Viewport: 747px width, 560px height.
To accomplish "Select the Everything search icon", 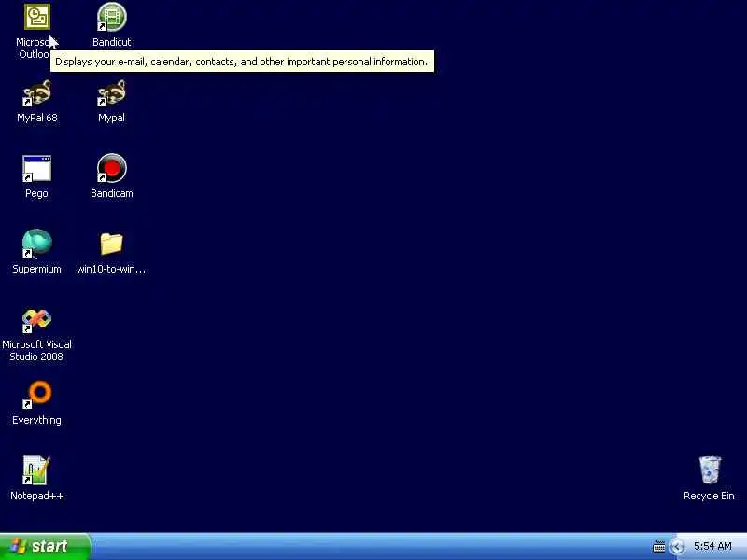I will click(x=36, y=394).
